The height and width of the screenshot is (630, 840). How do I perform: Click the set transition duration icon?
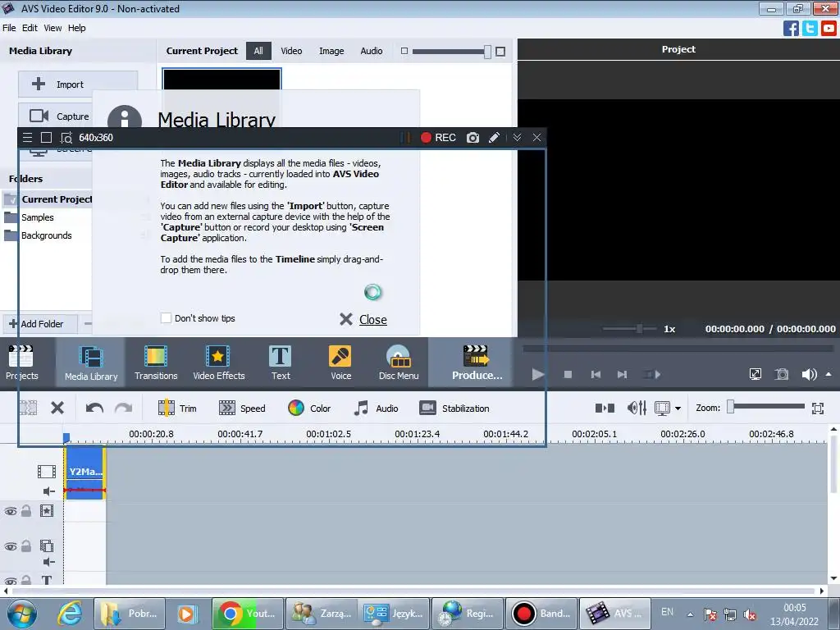pyautogui.click(x=605, y=409)
